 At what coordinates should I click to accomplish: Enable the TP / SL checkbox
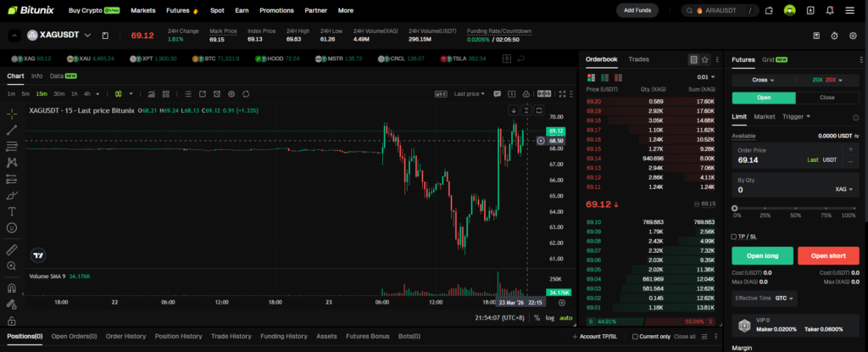[x=734, y=237]
